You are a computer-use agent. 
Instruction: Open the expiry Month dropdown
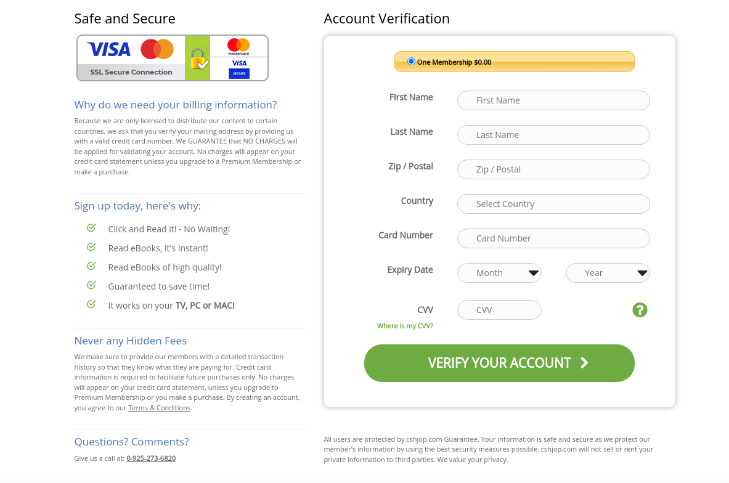tap(499, 272)
